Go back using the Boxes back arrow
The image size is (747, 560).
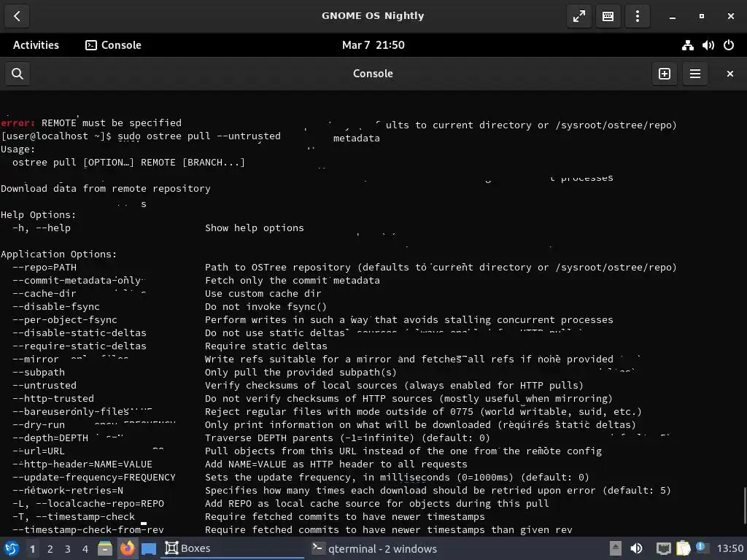[18, 16]
